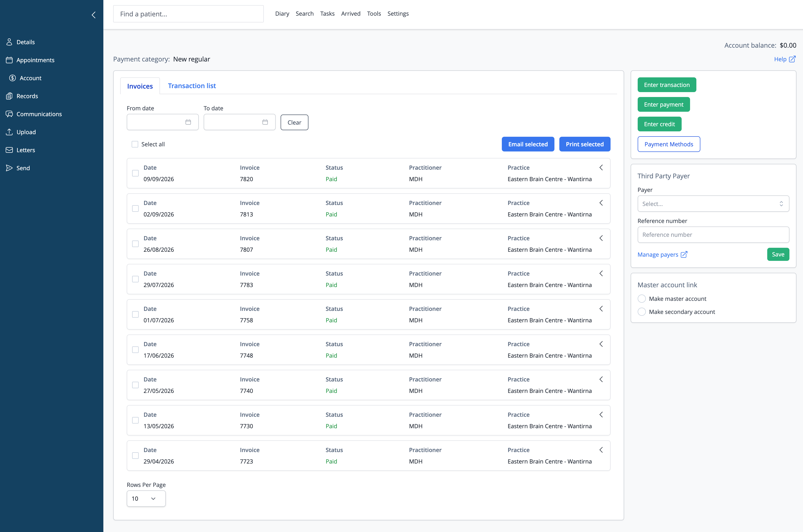The image size is (803, 532).
Task: Open the Tasks menu item
Action: (x=327, y=14)
